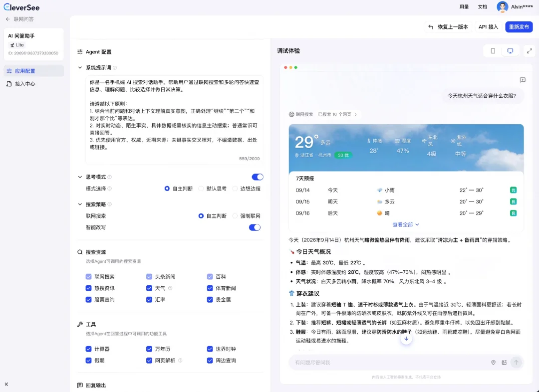Collapse the 搜索策略 section
This screenshot has height=392, width=539.
tap(80, 204)
